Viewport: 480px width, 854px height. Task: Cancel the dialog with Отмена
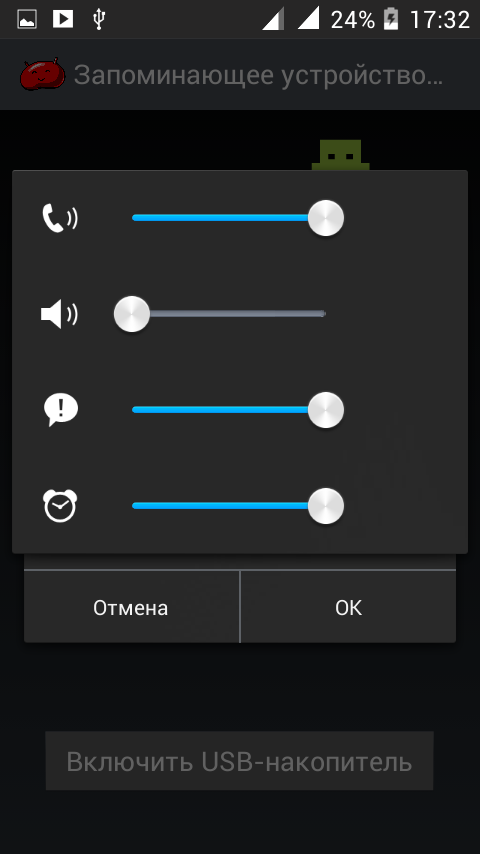pos(131,607)
